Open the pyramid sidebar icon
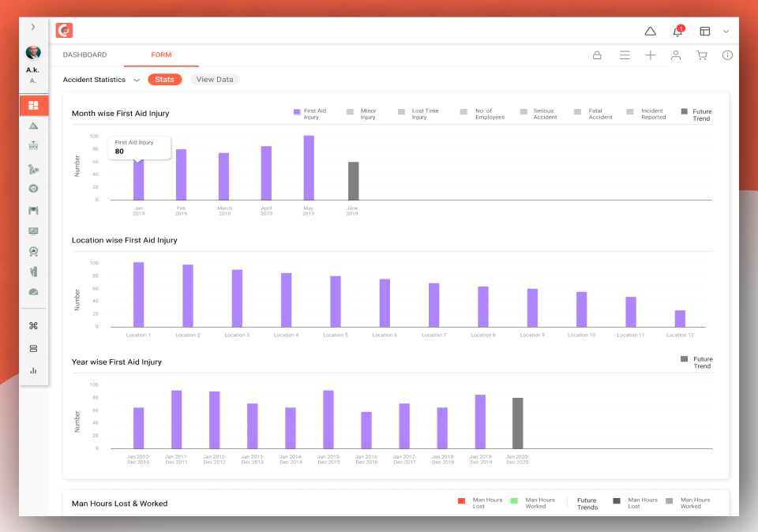The width and height of the screenshot is (758, 532). point(33,126)
